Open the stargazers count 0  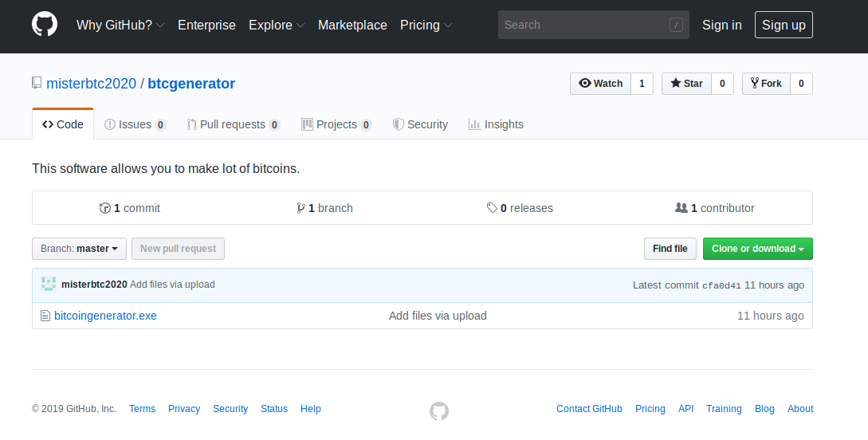[x=722, y=84]
